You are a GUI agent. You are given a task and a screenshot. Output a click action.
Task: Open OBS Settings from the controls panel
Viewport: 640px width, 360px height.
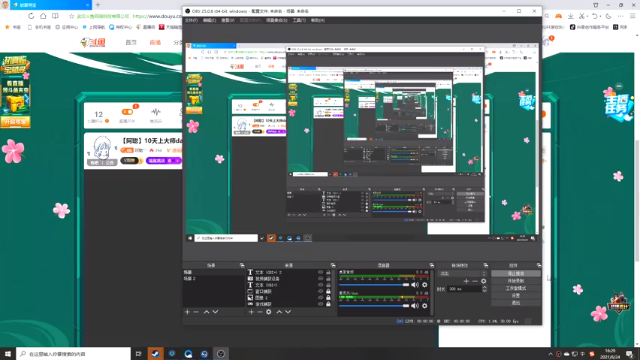[x=516, y=296]
